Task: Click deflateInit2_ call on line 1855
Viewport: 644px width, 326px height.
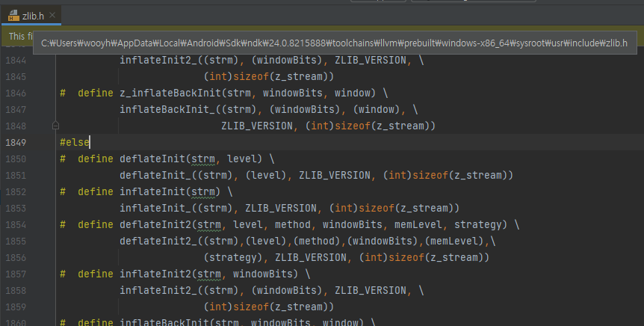Action: pos(158,241)
